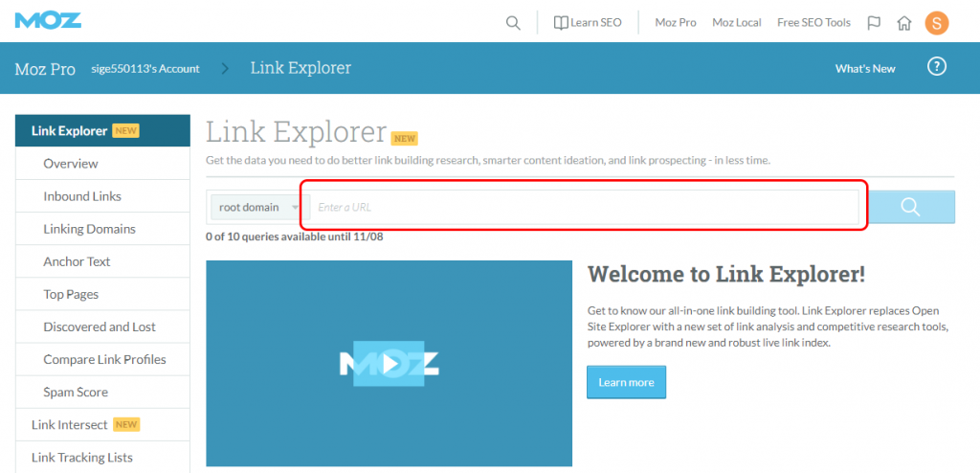Go to Moz Pro in top navigation

click(676, 23)
